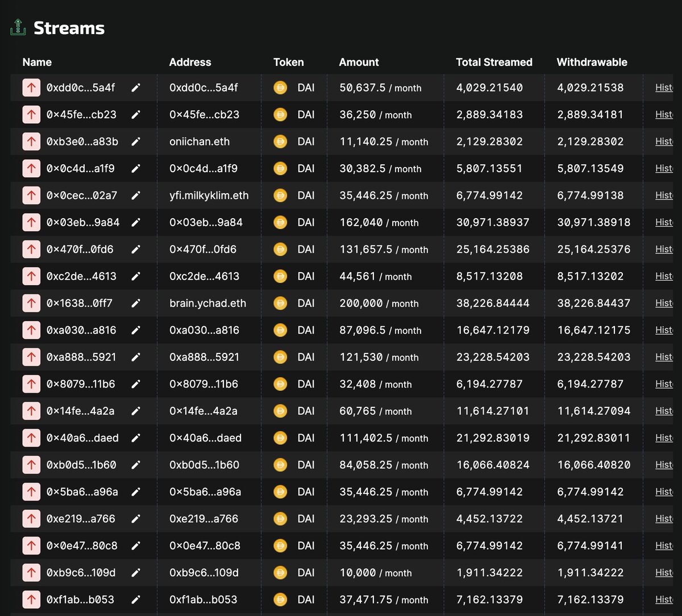Click the Address column header

pyautogui.click(x=190, y=63)
